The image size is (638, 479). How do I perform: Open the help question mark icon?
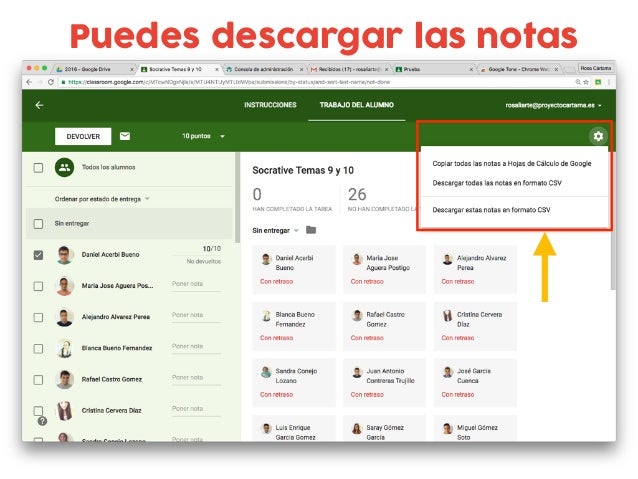pos(42,421)
